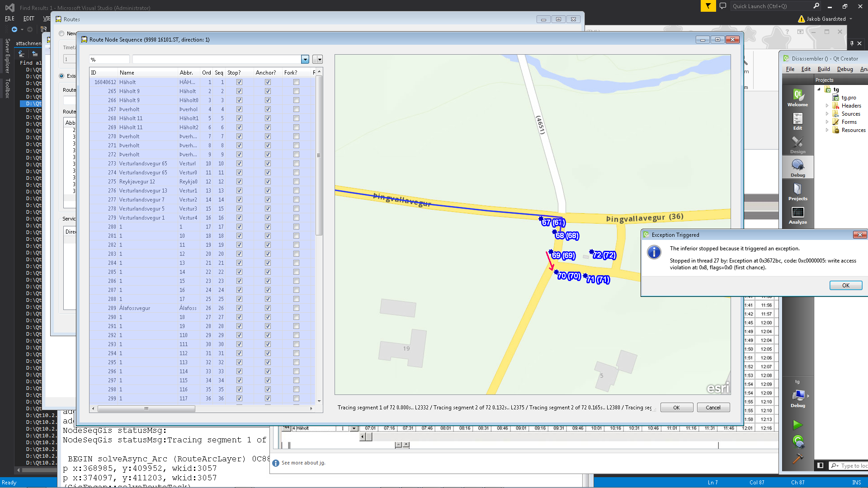
Task: Toggle the Stop? checkbox for Reykjavegur 12
Action: [239, 182]
